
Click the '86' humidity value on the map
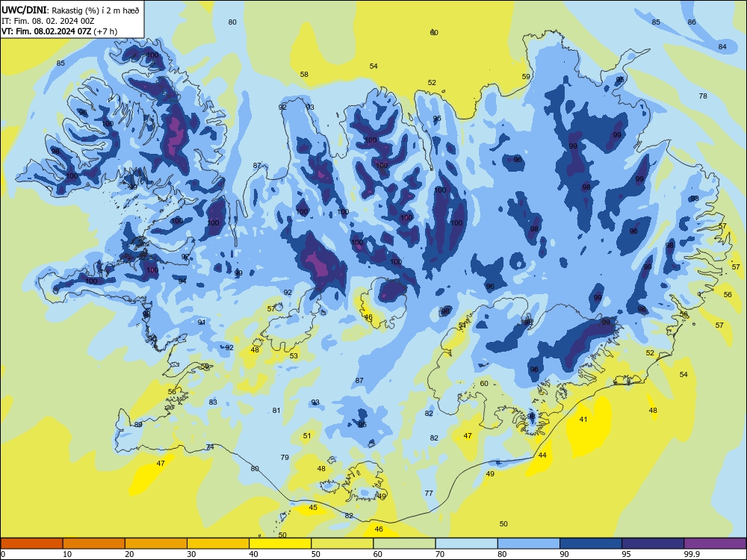pos(692,22)
